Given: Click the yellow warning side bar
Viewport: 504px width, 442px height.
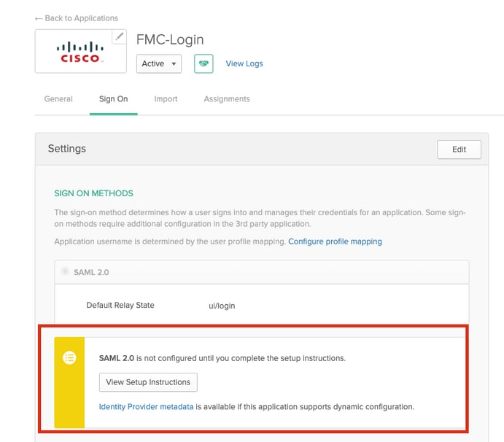Looking at the screenshot, I should [69, 382].
